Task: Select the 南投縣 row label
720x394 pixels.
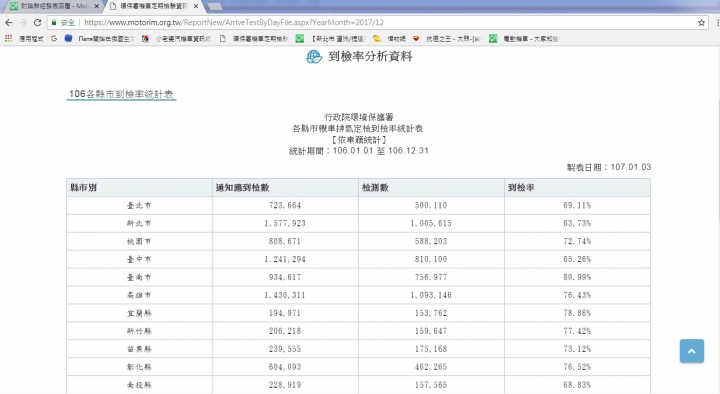Action: click(x=139, y=384)
